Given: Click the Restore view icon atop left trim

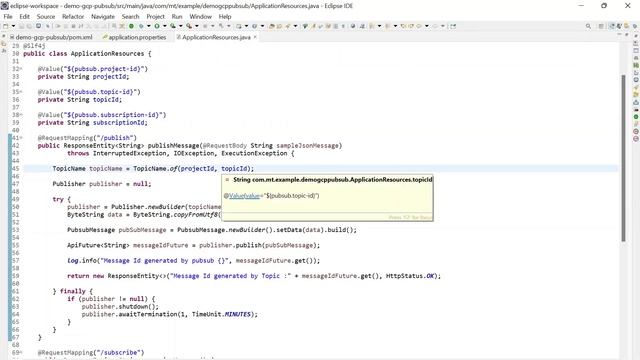Looking at the screenshot, I should click(x=4, y=37).
